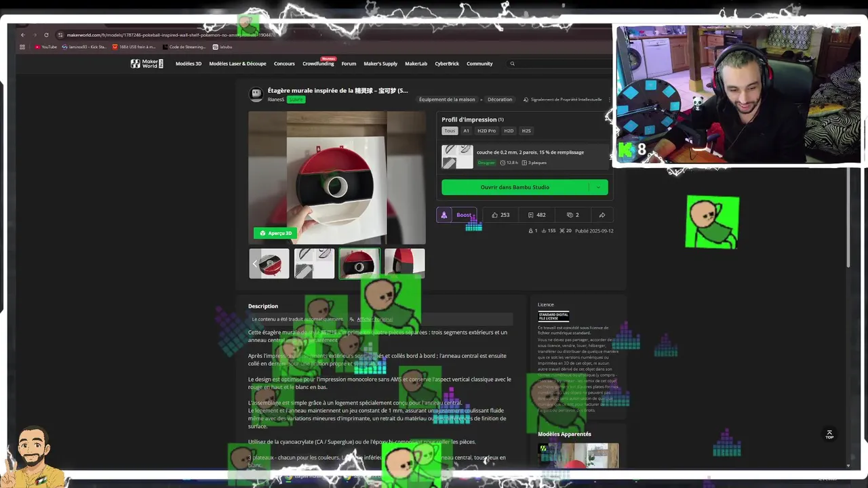Open the MakerLab page
This screenshot has width=868, height=488.
pos(416,64)
